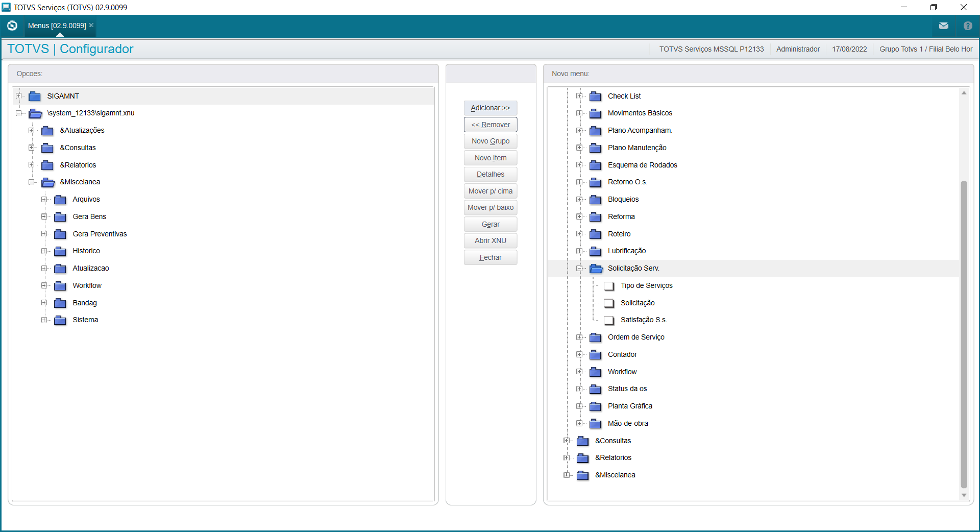This screenshot has width=980, height=532.
Task: Select &Consultas in the Novo menu tree
Action: coord(613,441)
